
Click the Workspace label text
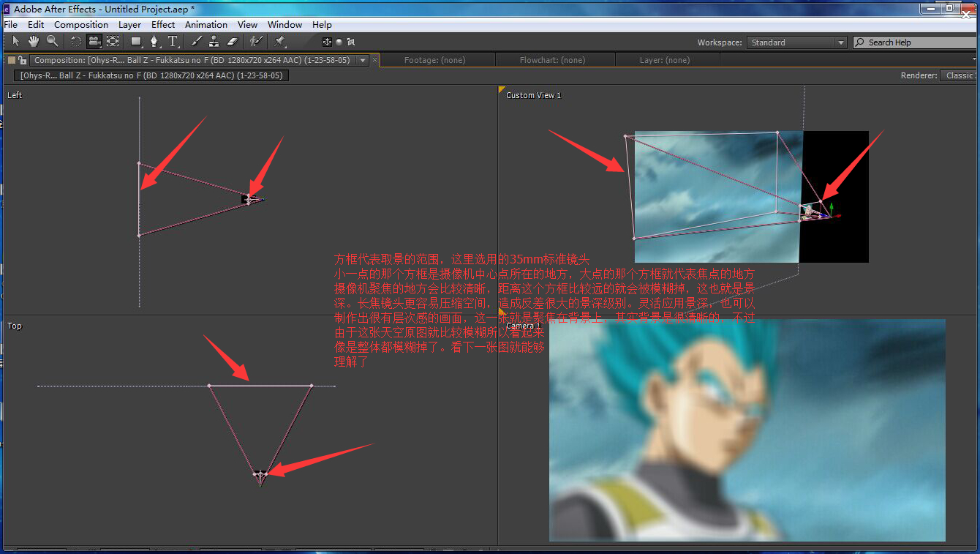point(720,42)
